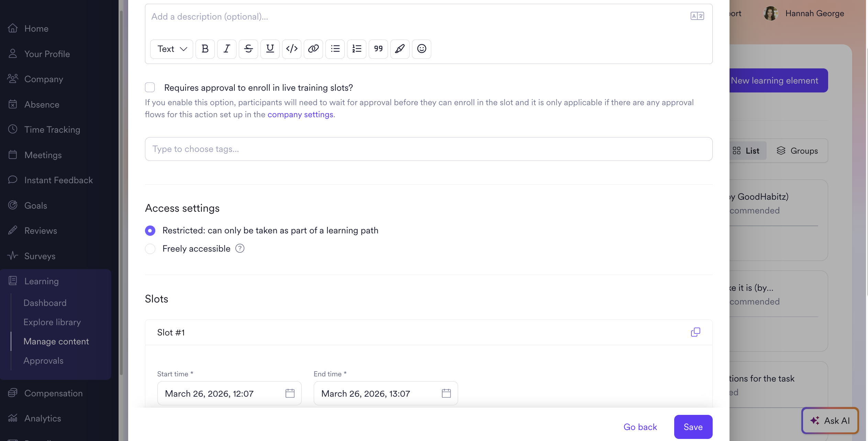Screen dimensions: 868x441
Task: Save the learning element
Action: tap(693, 427)
